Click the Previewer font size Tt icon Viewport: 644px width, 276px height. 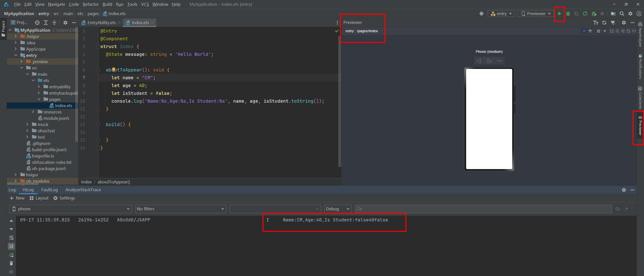(596, 23)
